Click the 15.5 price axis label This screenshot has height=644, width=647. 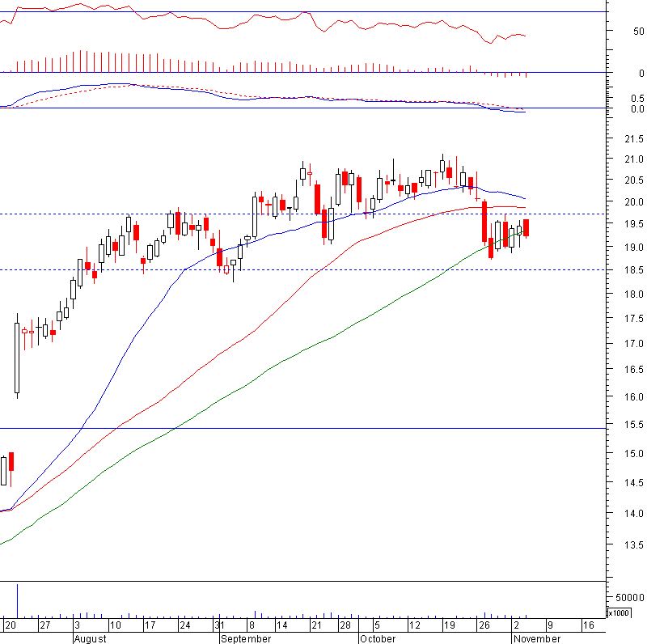[x=634, y=425]
